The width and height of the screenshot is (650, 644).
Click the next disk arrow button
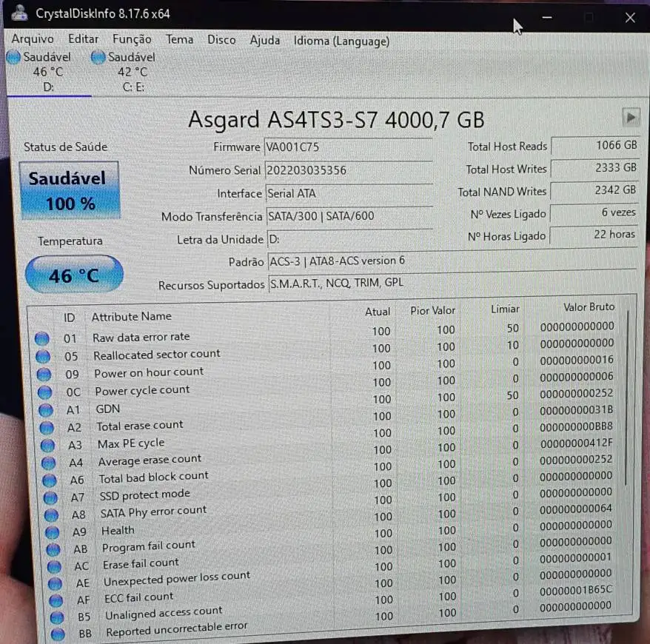tap(631, 118)
